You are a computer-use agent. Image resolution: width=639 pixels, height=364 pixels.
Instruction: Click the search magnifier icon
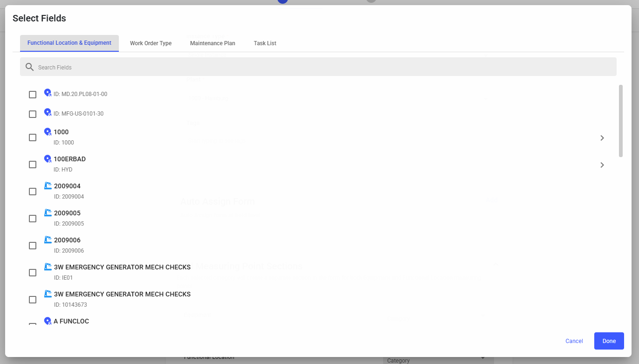click(30, 67)
